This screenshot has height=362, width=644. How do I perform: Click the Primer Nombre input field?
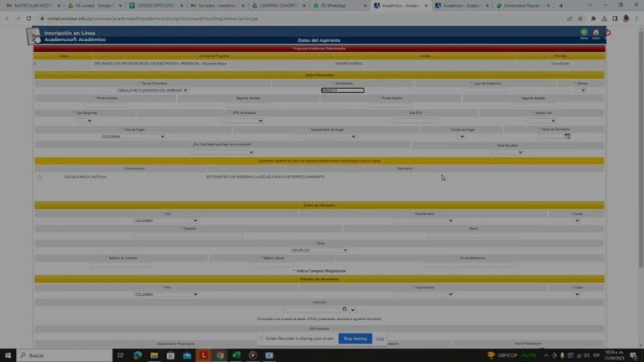106,106
